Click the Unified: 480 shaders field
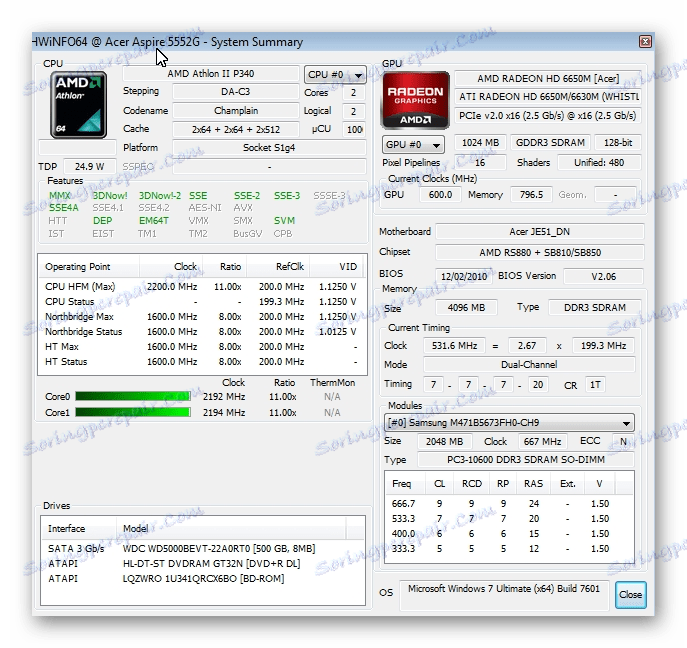The width and height of the screenshot is (687, 648). (599, 163)
